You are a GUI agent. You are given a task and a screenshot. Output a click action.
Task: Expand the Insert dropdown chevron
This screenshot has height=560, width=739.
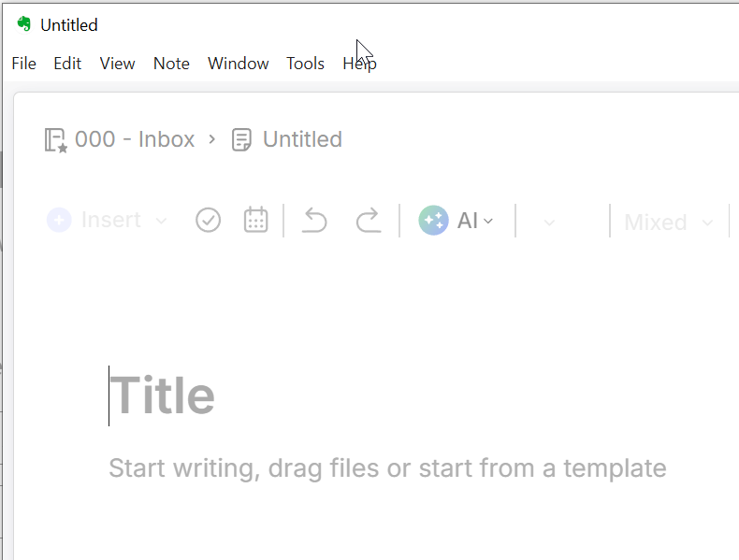tap(161, 221)
